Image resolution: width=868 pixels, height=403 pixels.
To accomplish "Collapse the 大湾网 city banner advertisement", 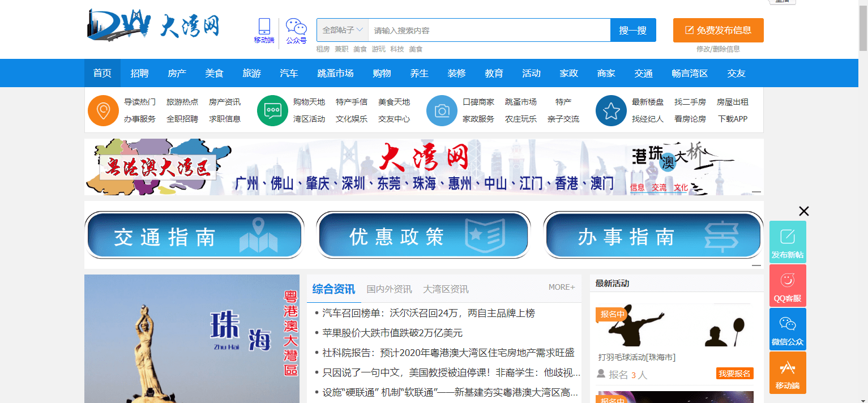I will 756,192.
